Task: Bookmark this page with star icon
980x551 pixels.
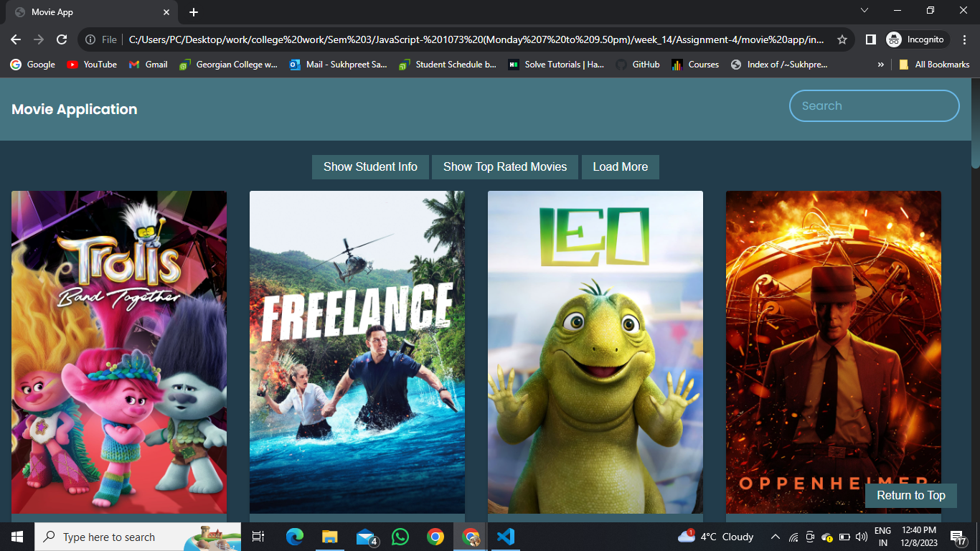Action: [x=842, y=39]
